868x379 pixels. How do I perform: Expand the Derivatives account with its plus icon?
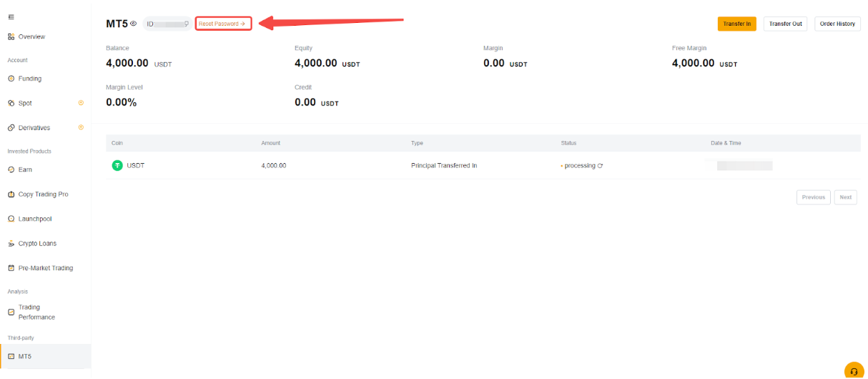81,127
